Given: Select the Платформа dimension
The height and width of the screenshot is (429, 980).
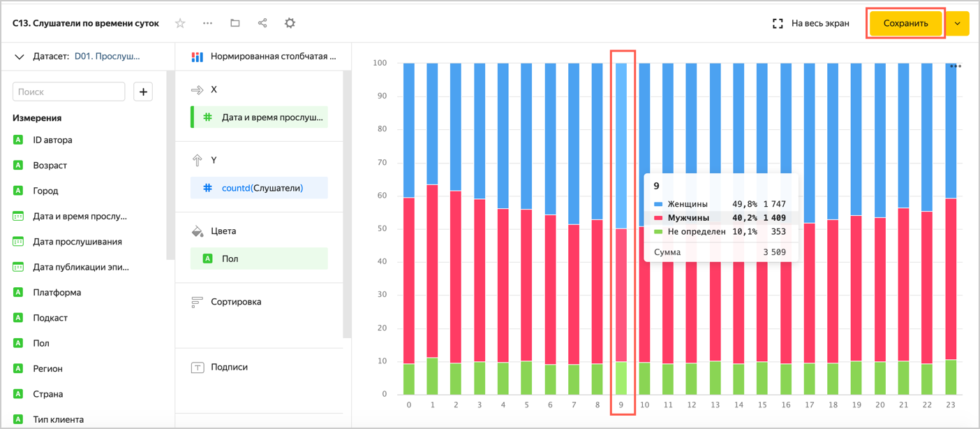Looking at the screenshot, I should point(57,292).
